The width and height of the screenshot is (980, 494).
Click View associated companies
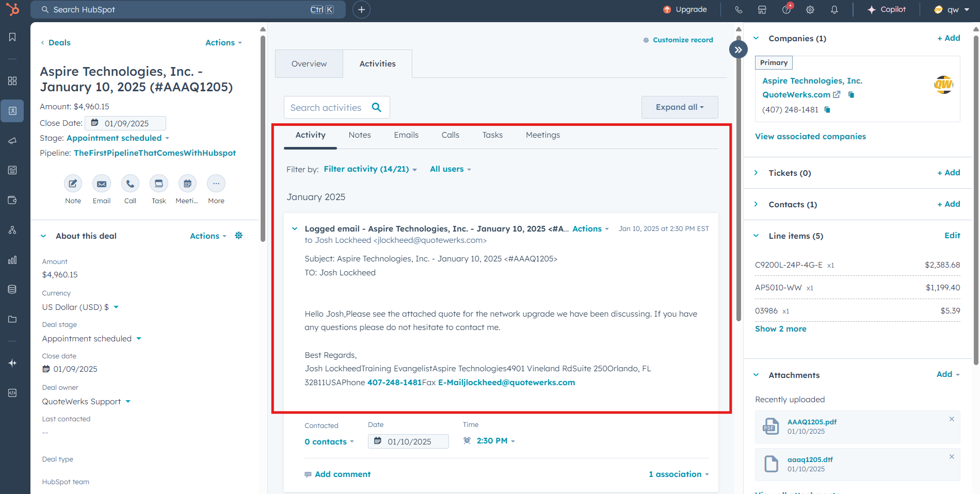[x=810, y=136]
